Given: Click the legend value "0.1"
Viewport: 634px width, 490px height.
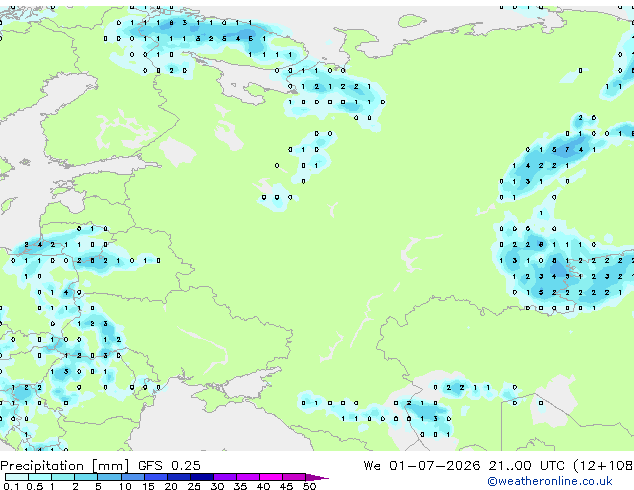Looking at the screenshot, I should pyautogui.click(x=11, y=486).
